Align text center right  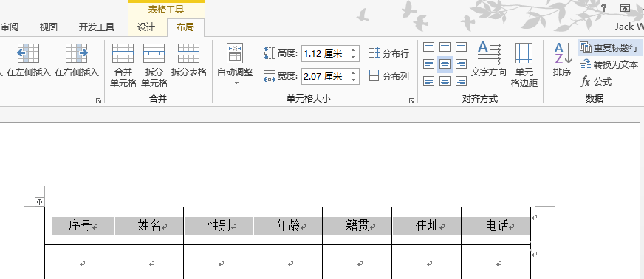462,64
